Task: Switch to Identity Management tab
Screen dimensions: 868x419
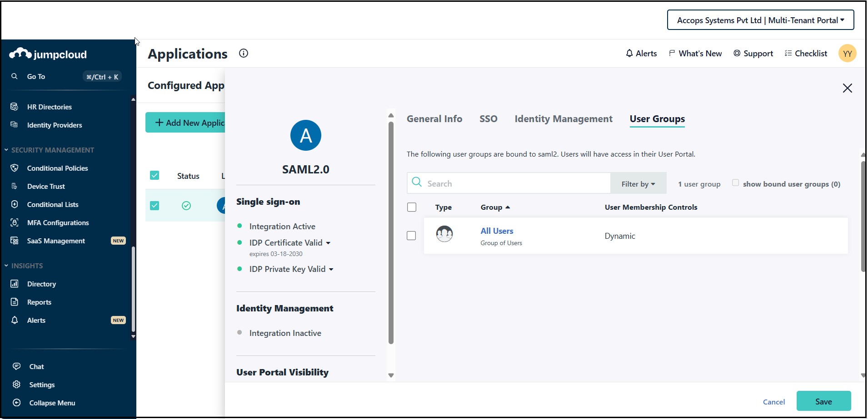Action: pyautogui.click(x=563, y=119)
